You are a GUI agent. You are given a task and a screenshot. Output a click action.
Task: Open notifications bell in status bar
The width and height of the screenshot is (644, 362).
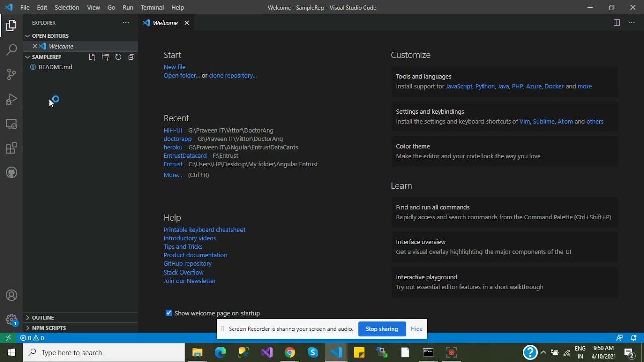pyautogui.click(x=634, y=338)
